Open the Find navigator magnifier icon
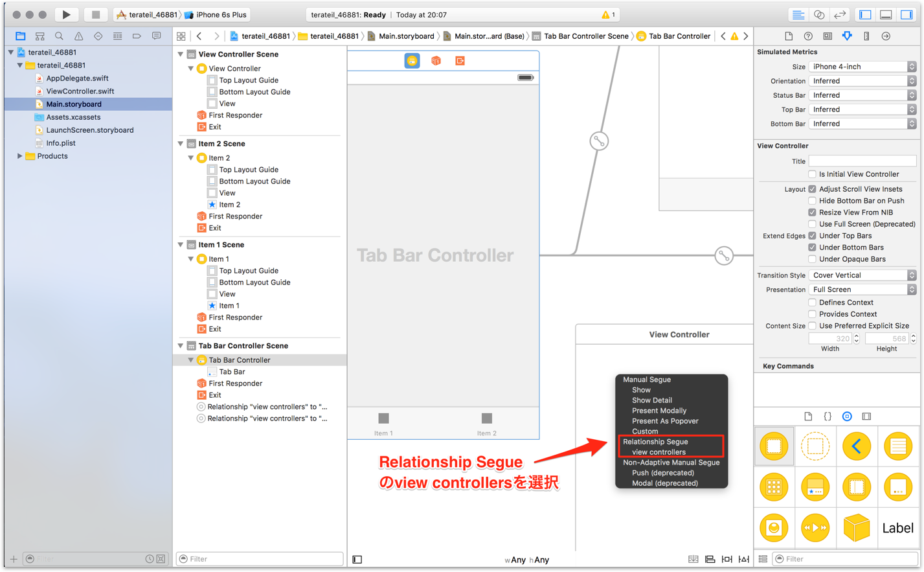This screenshot has width=924, height=572. click(59, 36)
